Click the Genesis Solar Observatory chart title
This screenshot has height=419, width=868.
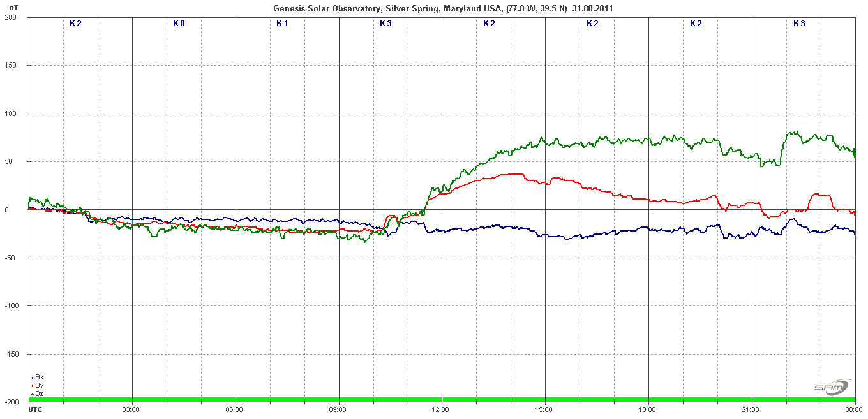(x=444, y=8)
